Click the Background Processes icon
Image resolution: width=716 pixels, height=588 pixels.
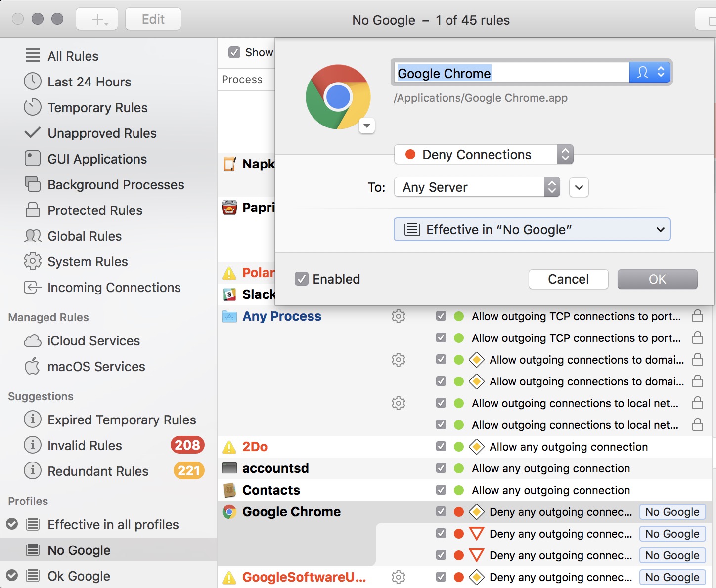tap(33, 184)
